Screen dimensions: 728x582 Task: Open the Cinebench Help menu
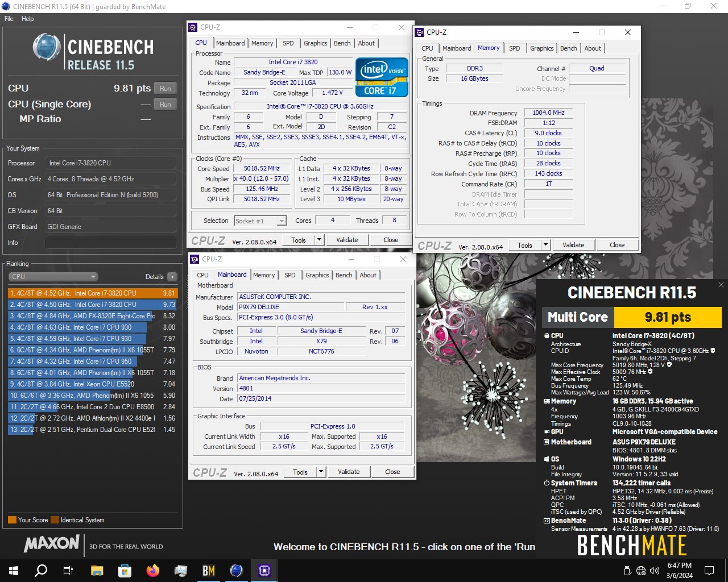tap(28, 19)
